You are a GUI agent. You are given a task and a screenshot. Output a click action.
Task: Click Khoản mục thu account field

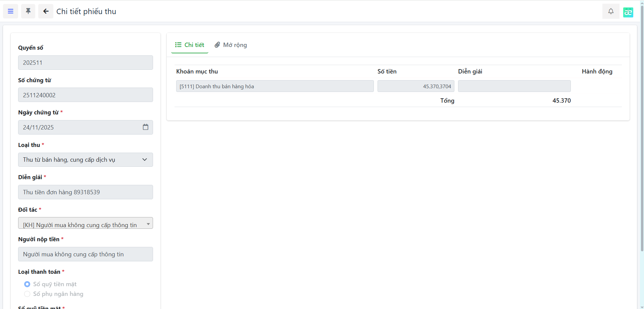pyautogui.click(x=275, y=86)
